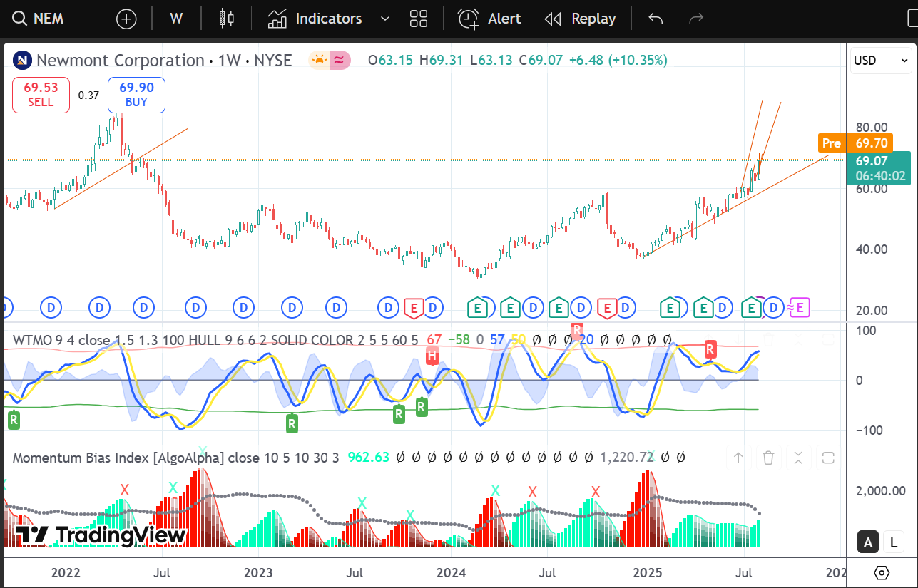Image resolution: width=918 pixels, height=588 pixels.
Task: Delete the Momentum Bias Index pane
Action: pyautogui.click(x=768, y=458)
